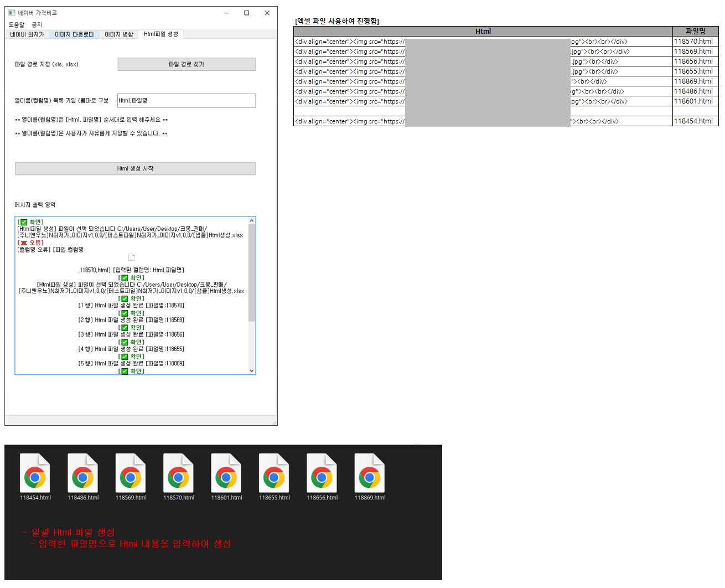Viewport: 725px width, 588px height.
Task: Click the app icon in title bar
Action: tap(12, 13)
